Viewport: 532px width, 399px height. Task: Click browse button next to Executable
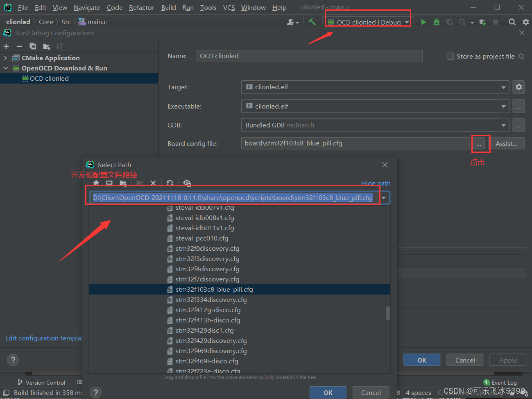click(x=518, y=107)
